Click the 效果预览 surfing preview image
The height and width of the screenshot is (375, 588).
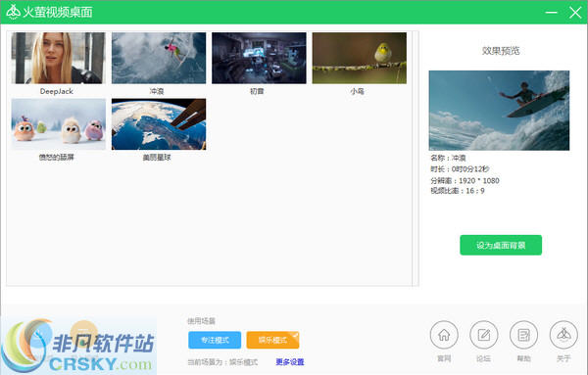coord(499,111)
